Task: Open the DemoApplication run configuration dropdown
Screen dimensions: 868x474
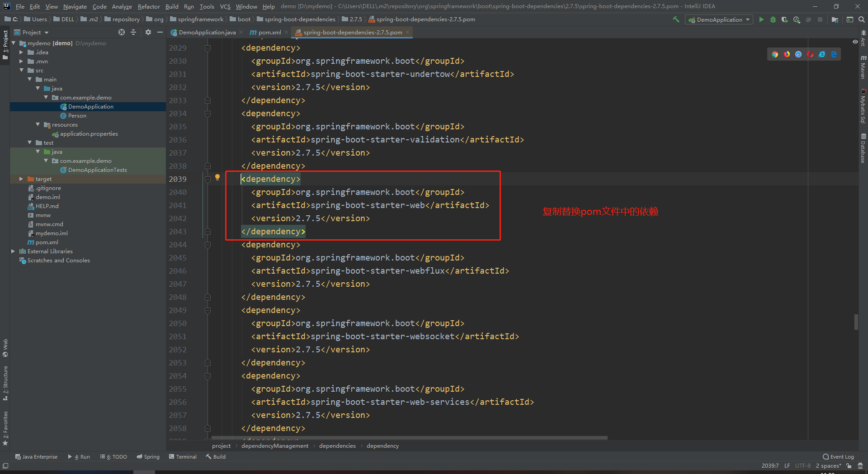Action: tap(719, 19)
